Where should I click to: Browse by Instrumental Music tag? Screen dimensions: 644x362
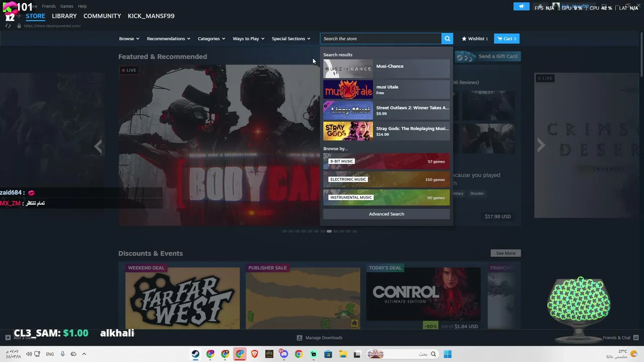(386, 198)
